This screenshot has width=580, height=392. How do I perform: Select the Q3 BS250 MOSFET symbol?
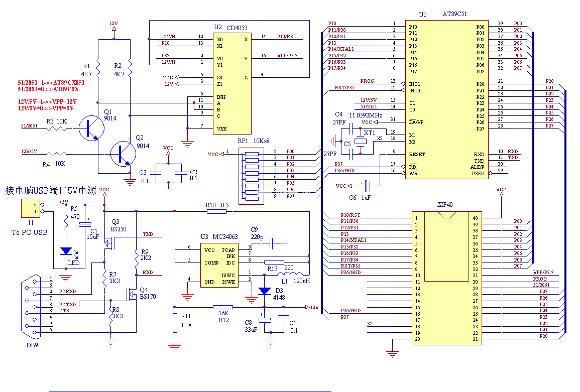coord(107,242)
